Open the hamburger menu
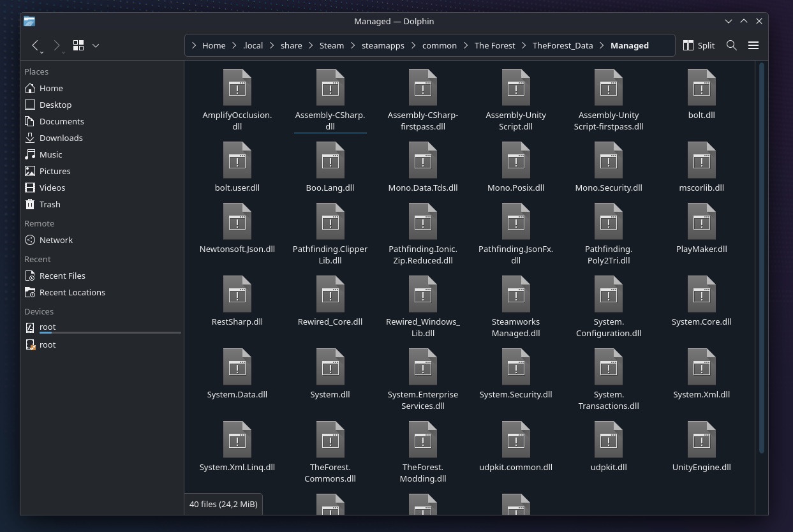The width and height of the screenshot is (793, 532). click(x=753, y=45)
